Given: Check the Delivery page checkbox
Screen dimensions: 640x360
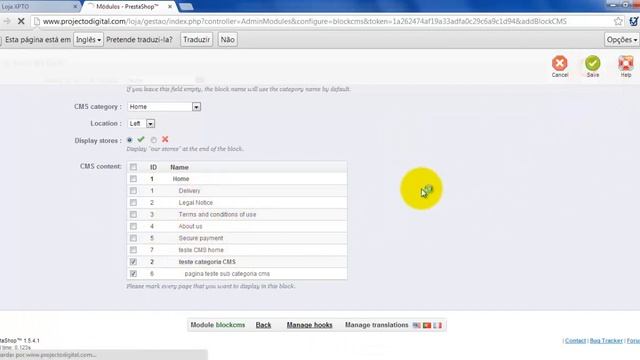Looking at the screenshot, I should [133, 191].
